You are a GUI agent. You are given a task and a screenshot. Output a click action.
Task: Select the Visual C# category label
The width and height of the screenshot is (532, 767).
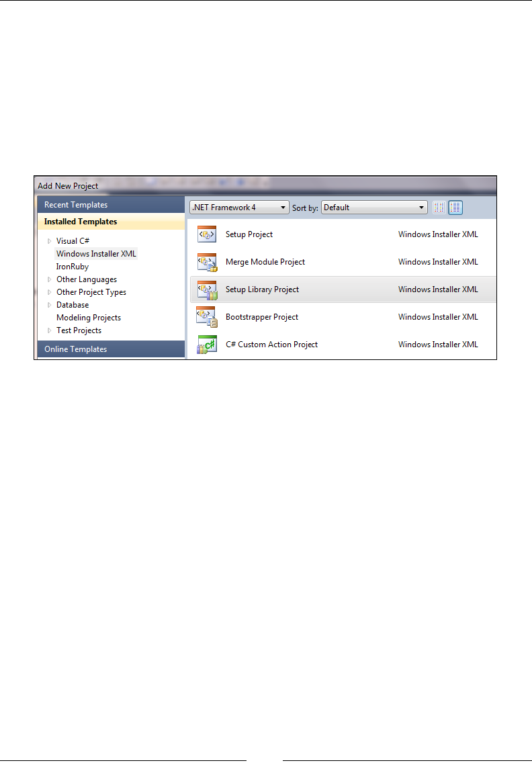click(x=73, y=241)
